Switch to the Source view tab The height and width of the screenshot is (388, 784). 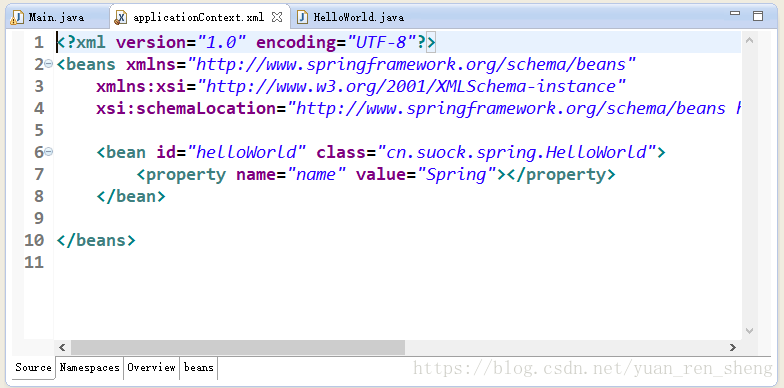[x=34, y=368]
